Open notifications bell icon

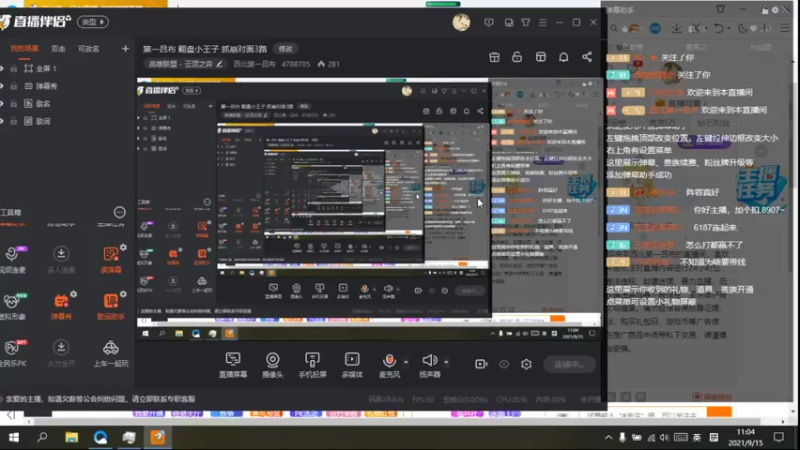563,57
